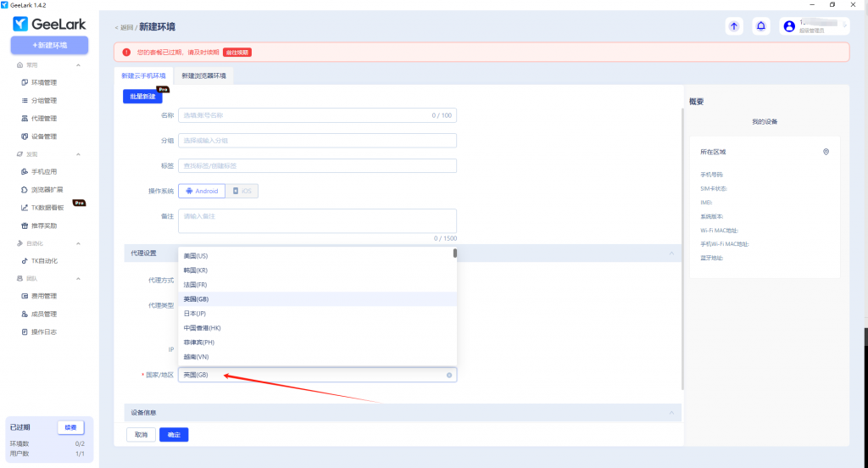Open the notification bell icon
The width and height of the screenshot is (868, 468).
(761, 26)
